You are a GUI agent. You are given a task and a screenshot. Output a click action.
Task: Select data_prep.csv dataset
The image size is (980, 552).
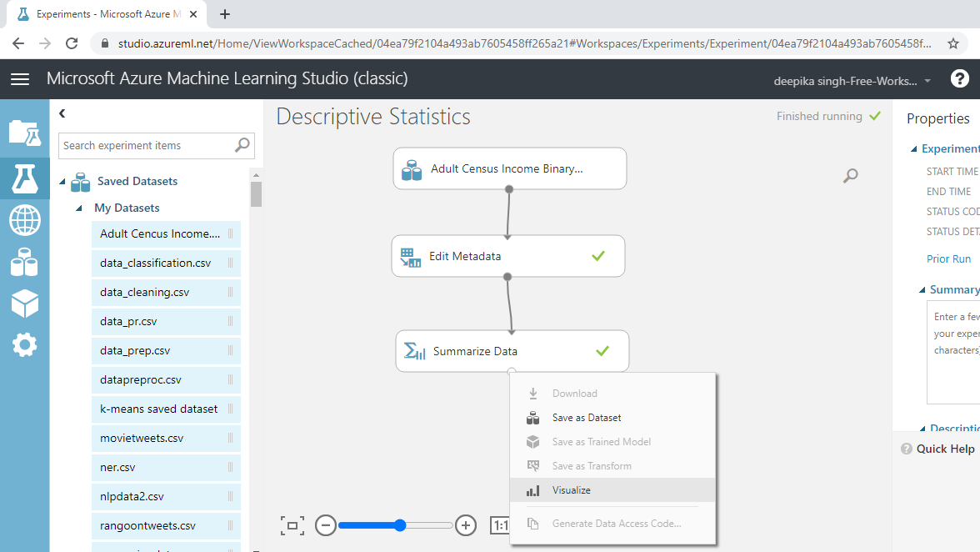point(167,351)
